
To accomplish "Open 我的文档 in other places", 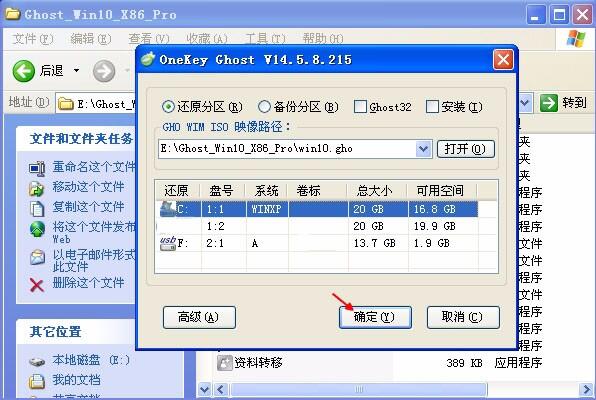I will click(76, 379).
